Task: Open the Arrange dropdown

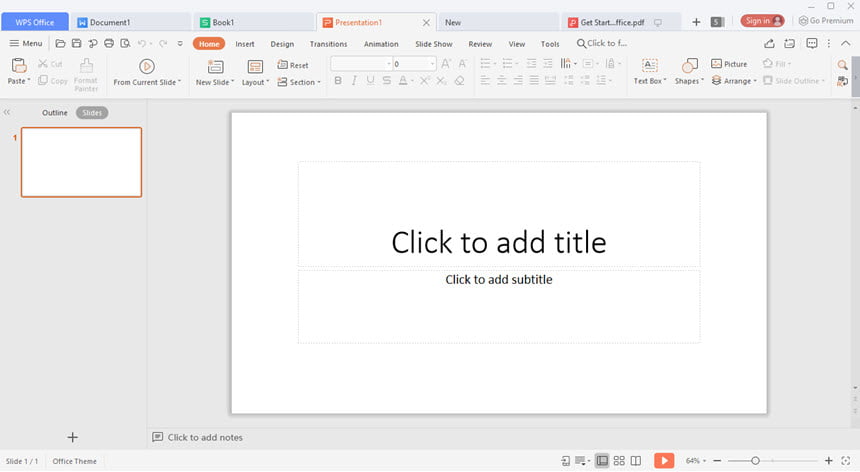Action: tap(734, 81)
